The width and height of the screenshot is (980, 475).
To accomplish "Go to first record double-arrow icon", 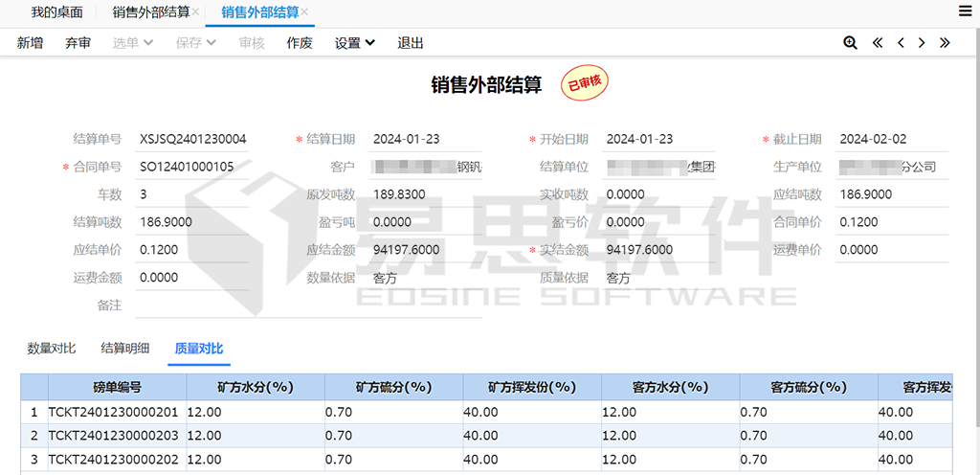I will click(x=877, y=43).
